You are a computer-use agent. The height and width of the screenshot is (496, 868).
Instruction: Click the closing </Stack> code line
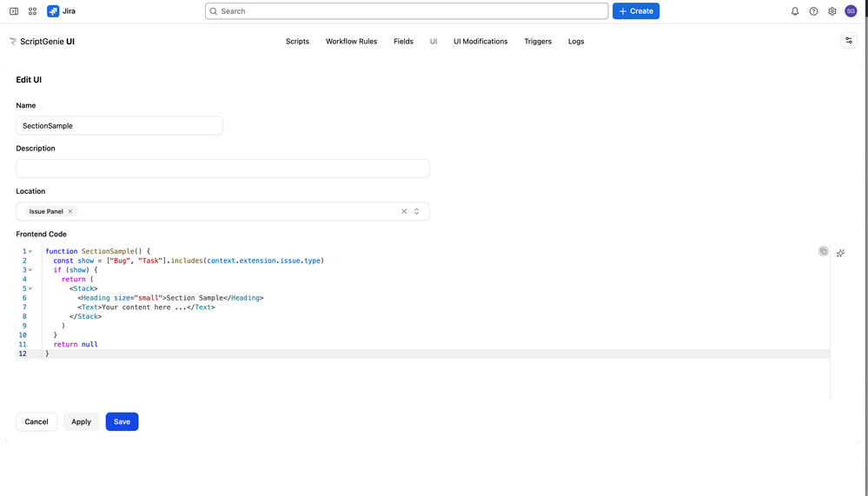pyautogui.click(x=86, y=317)
